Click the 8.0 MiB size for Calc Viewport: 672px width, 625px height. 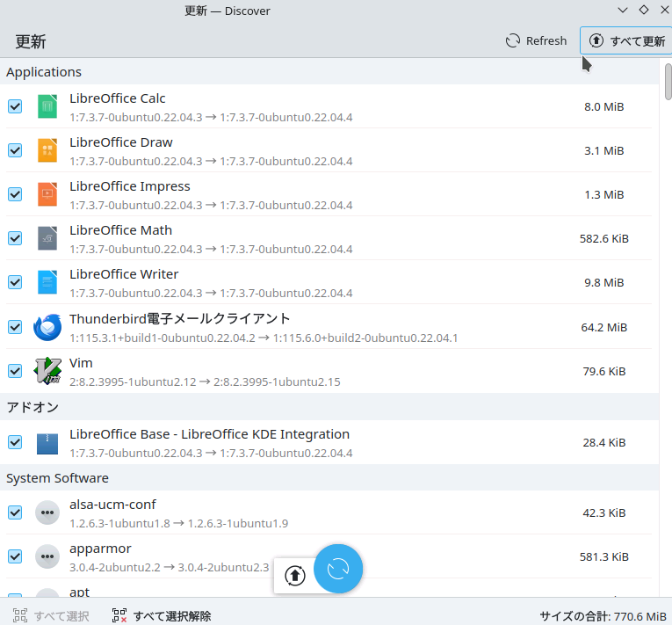point(603,107)
